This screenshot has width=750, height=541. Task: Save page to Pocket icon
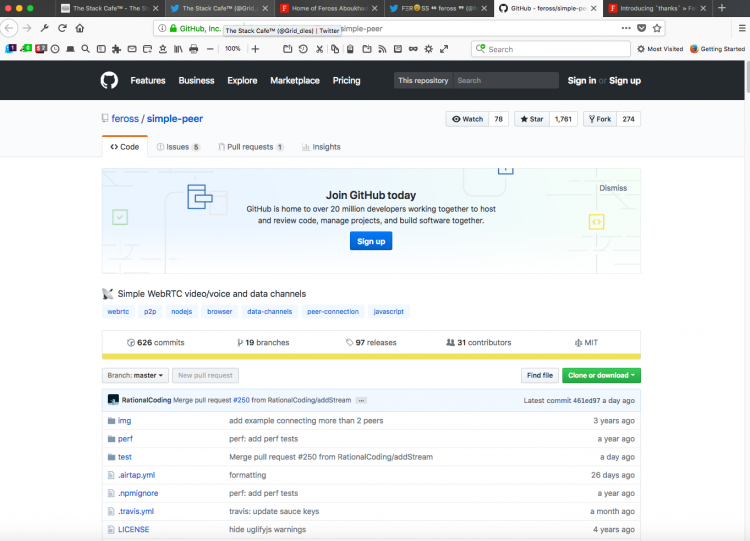(x=641, y=28)
